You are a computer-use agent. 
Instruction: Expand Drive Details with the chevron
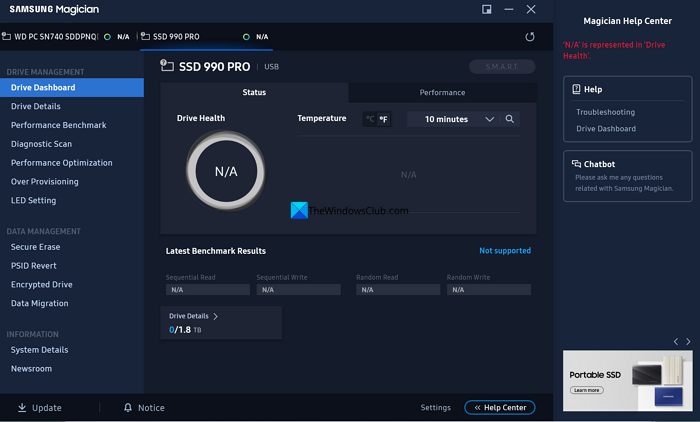[216, 316]
